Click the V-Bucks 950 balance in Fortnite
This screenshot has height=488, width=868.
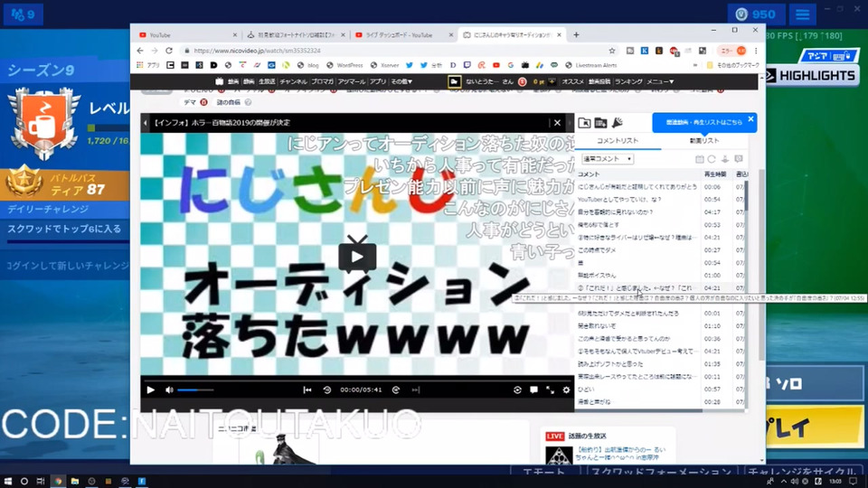click(756, 14)
